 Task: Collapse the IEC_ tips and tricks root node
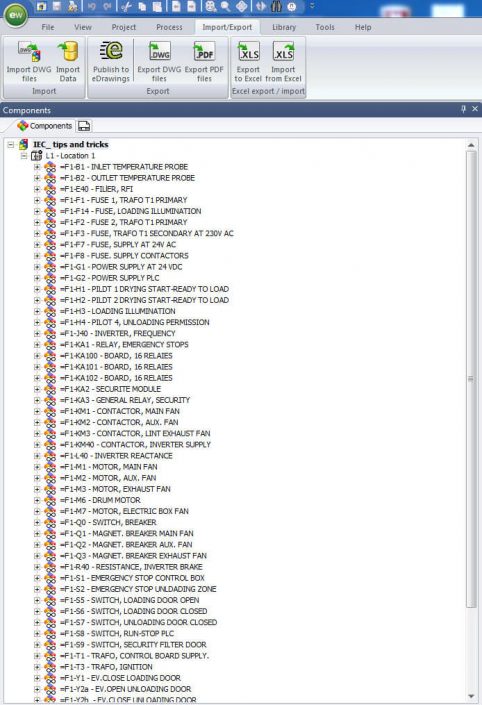click(11, 145)
